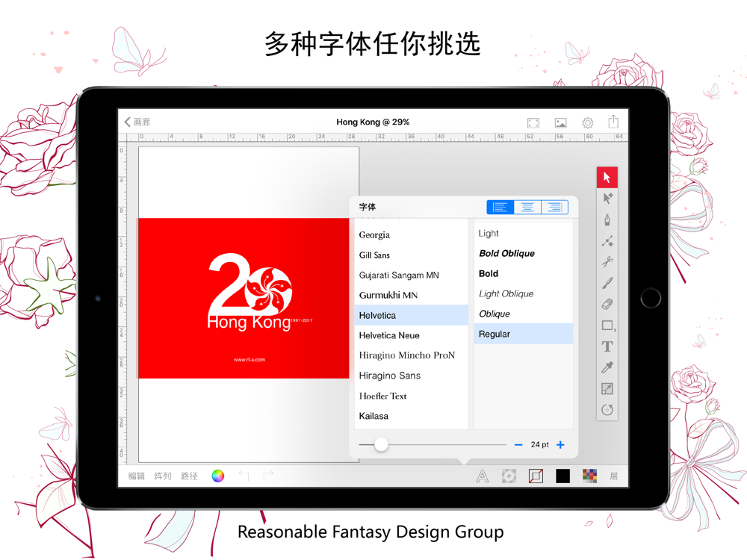
Task: Choose the Hoefler Text font
Action: 412,396
